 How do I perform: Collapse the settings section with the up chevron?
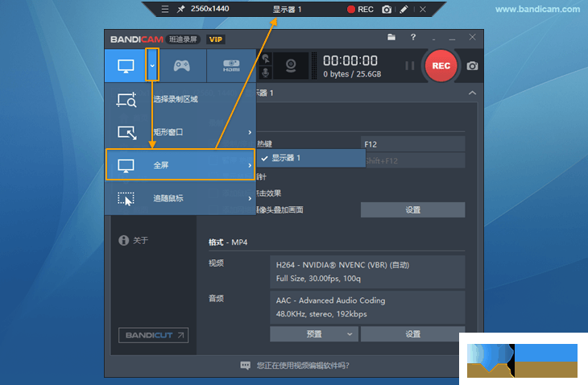pyautogui.click(x=472, y=93)
